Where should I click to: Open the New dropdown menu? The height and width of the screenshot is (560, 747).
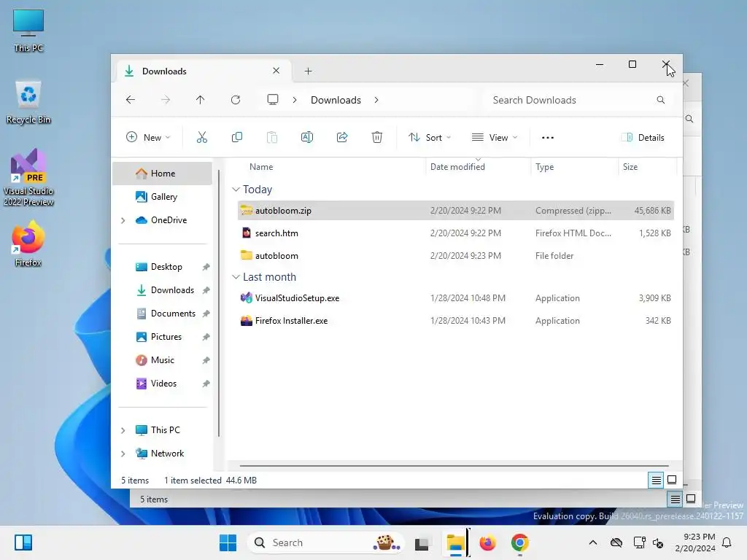pos(148,138)
